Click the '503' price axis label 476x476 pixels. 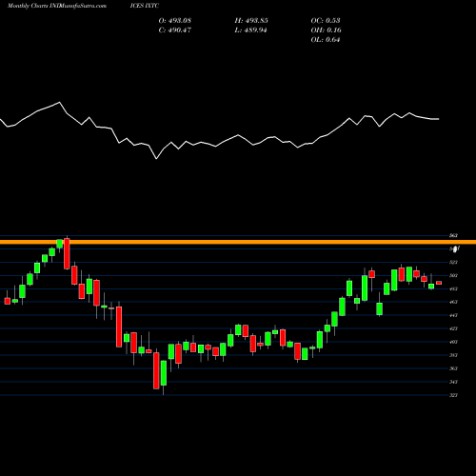(x=453, y=275)
